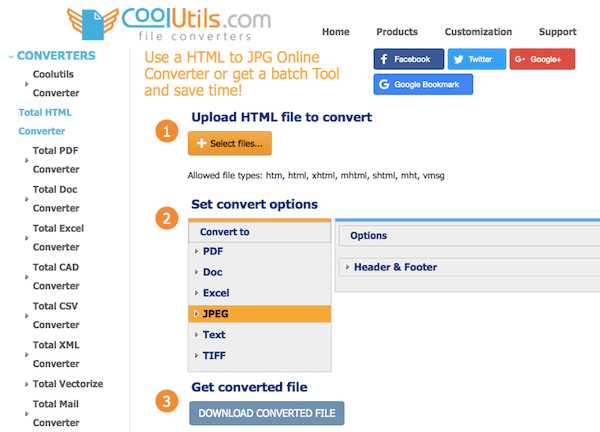Screen dimensions: 600x432
Task: Share via the Facebook button
Action: 409,59
